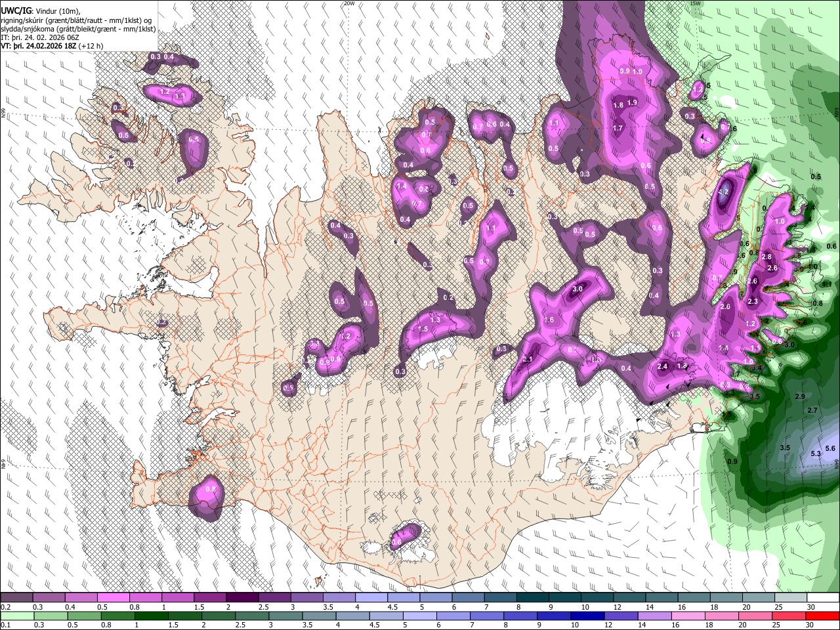This screenshot has width=840, height=630.
Task: Click the 2.4 snowfall value in the southeast
Action: click(662, 367)
